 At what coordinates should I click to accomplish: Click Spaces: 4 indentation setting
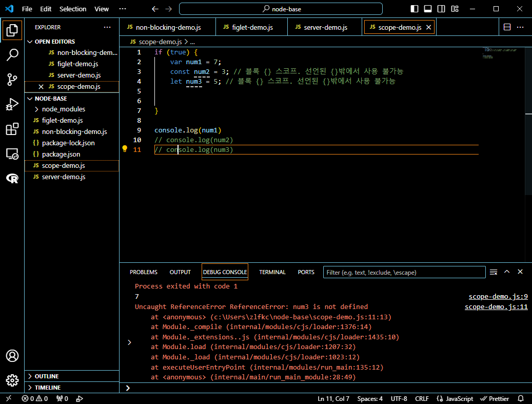(x=370, y=398)
